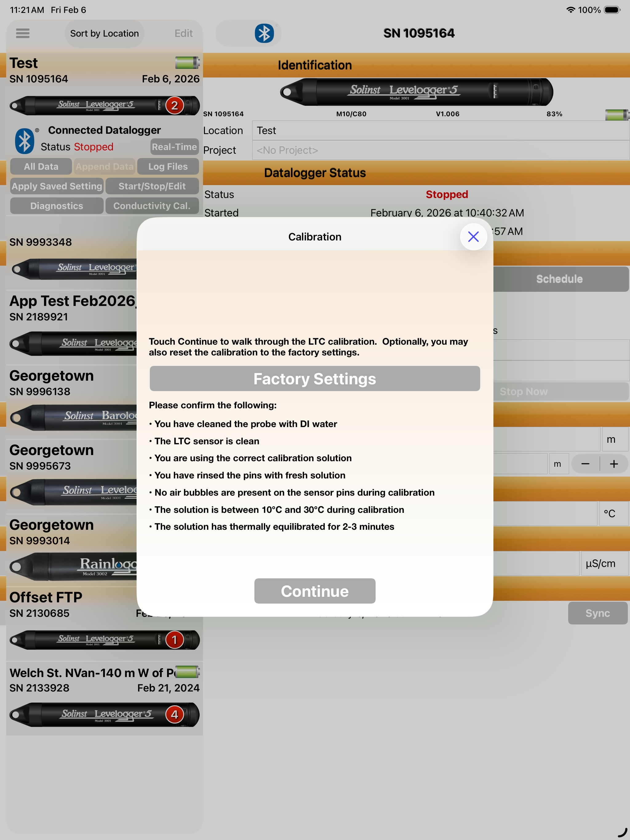Tap SN 1095164 title at top

coord(419,34)
